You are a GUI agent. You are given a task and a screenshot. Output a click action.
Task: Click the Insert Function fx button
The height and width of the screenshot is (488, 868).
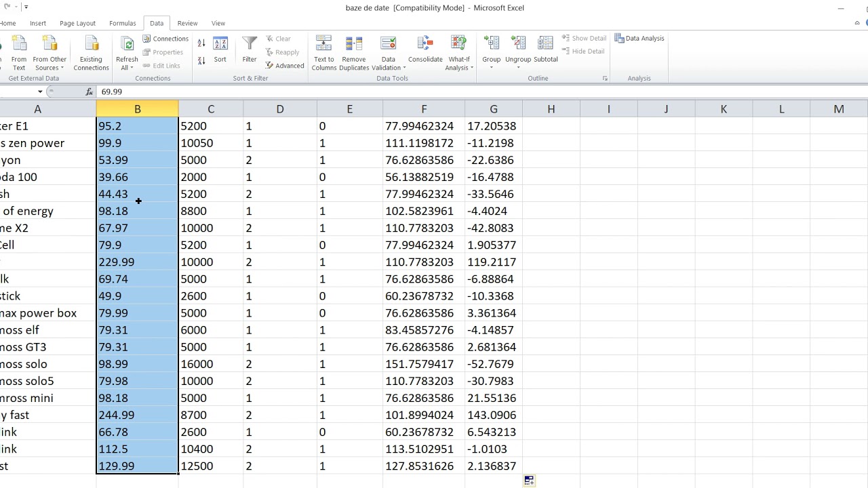tap(90, 91)
